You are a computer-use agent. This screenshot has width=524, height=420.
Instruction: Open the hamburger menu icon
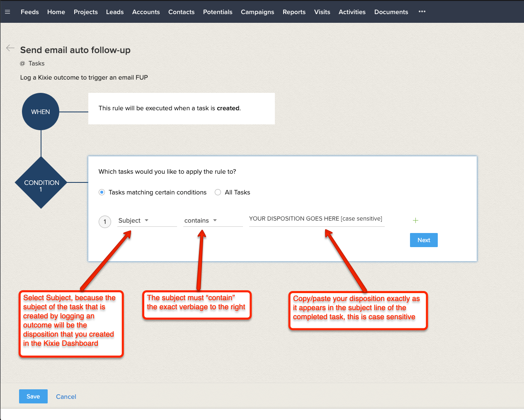pos(7,12)
